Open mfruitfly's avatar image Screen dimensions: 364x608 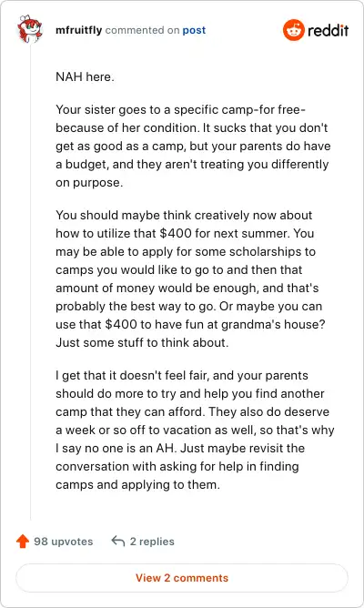[29, 29]
